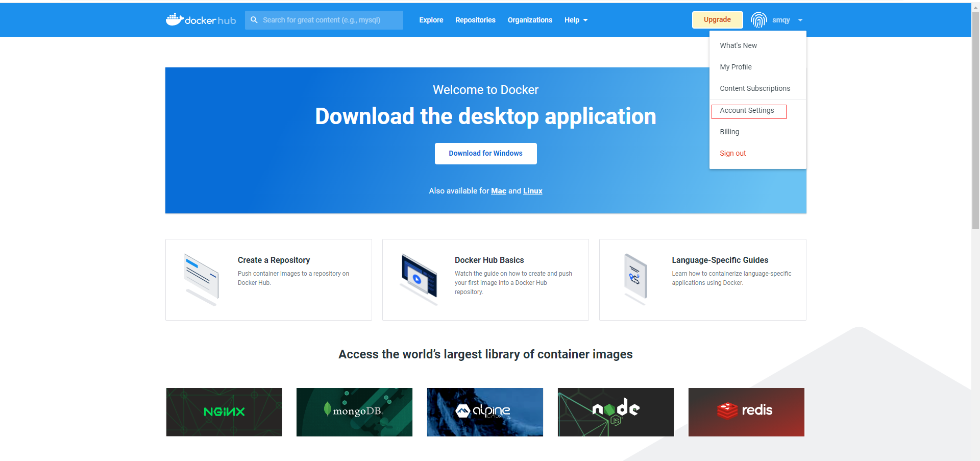The height and width of the screenshot is (461, 980).
Task: Follow the Linux download link
Action: click(532, 191)
